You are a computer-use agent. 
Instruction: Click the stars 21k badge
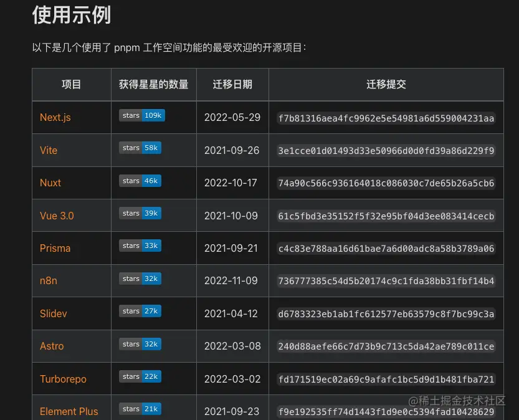(140, 409)
